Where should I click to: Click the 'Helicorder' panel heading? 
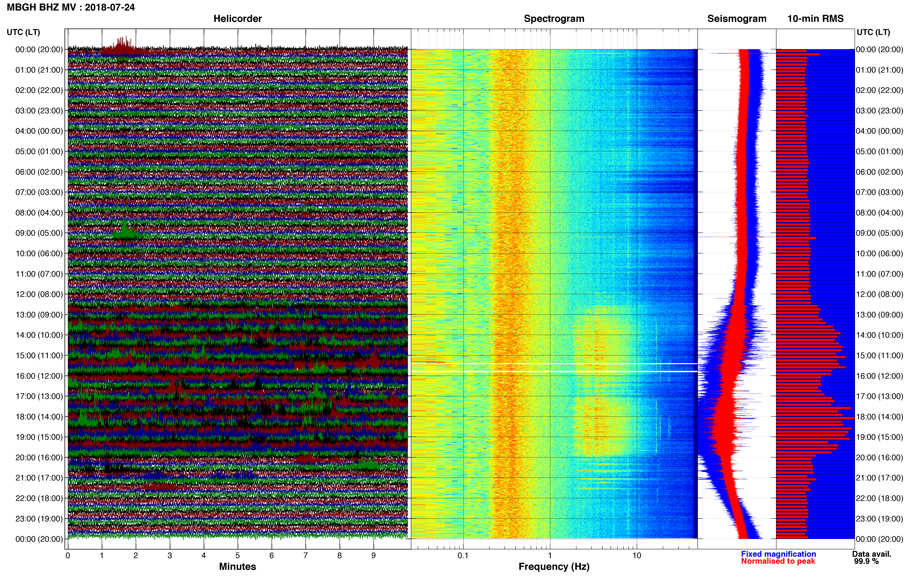point(238,19)
